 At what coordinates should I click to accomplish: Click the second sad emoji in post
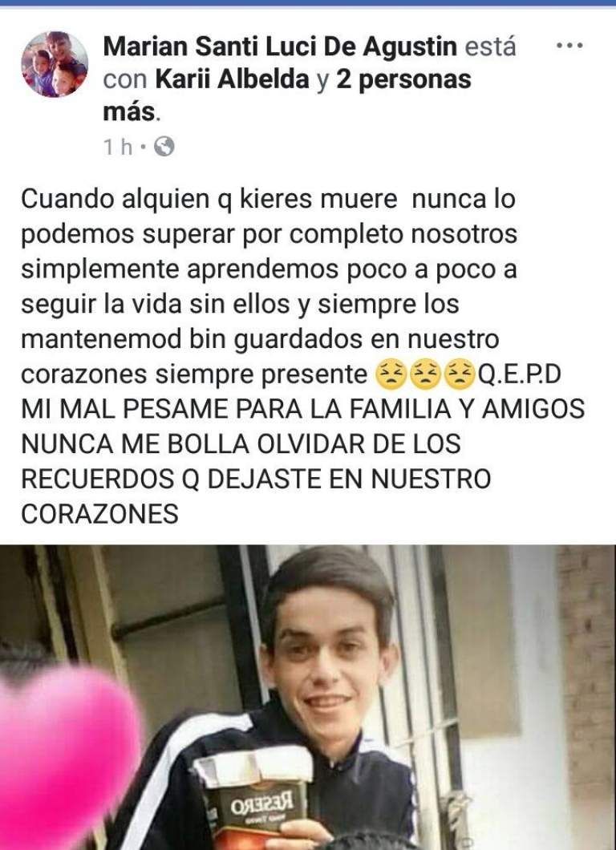pyautogui.click(x=426, y=375)
